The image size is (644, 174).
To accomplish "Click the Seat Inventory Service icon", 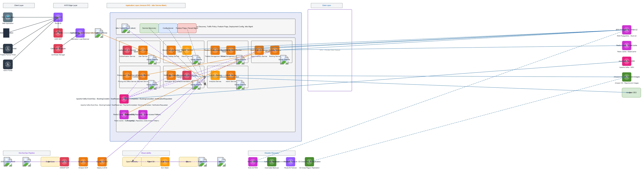I will (259, 50).
